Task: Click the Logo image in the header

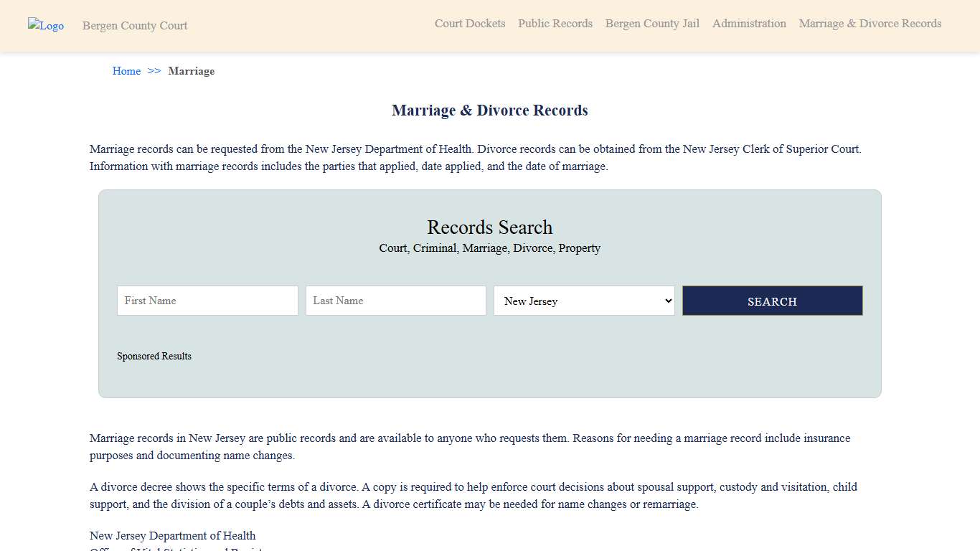Action: 45,26
